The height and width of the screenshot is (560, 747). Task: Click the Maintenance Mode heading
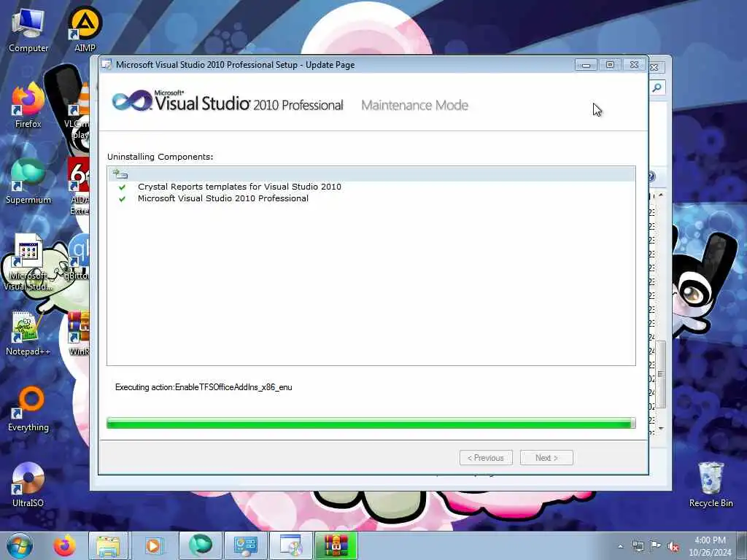[x=414, y=105]
